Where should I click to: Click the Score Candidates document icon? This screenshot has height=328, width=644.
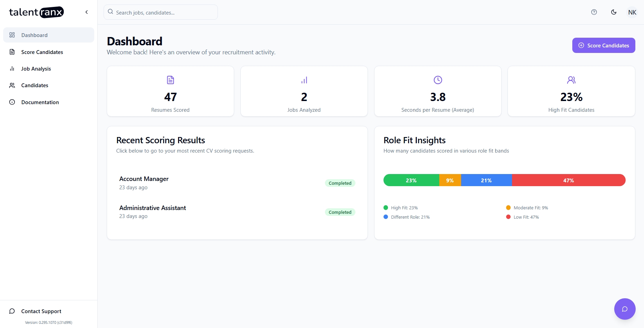click(12, 52)
